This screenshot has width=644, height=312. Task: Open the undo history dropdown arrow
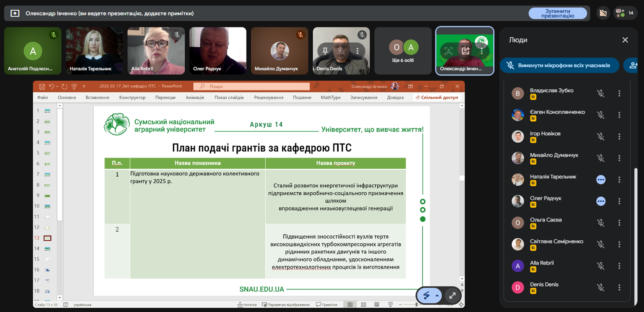(57, 87)
